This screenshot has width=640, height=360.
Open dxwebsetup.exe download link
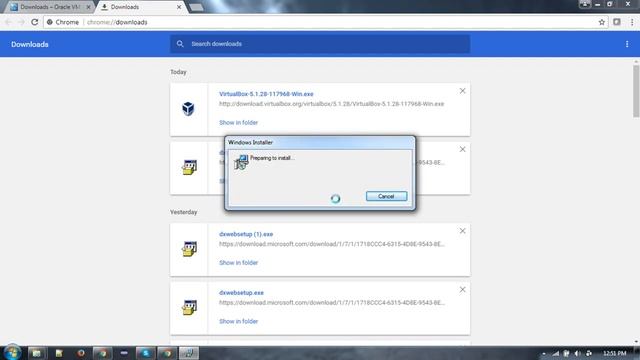[241, 293]
